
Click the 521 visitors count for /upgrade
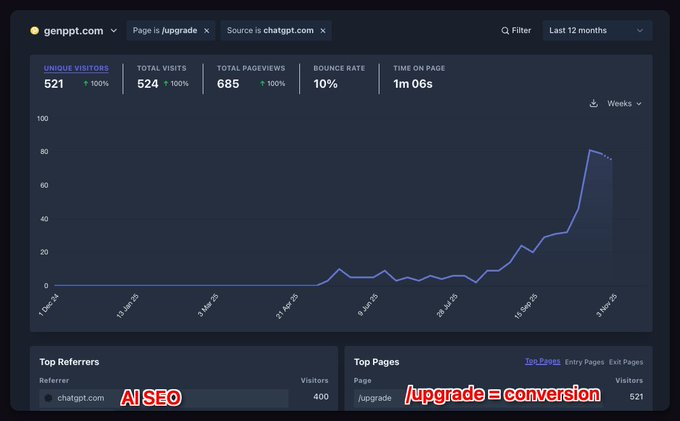coord(636,397)
